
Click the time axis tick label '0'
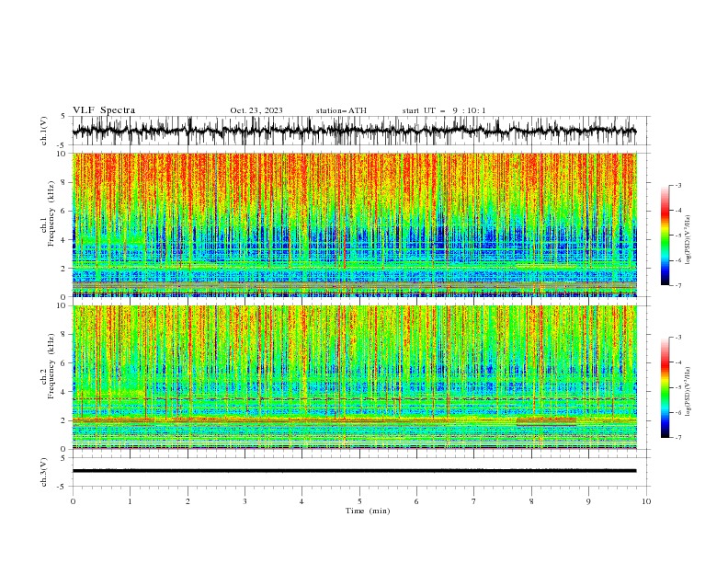click(73, 501)
